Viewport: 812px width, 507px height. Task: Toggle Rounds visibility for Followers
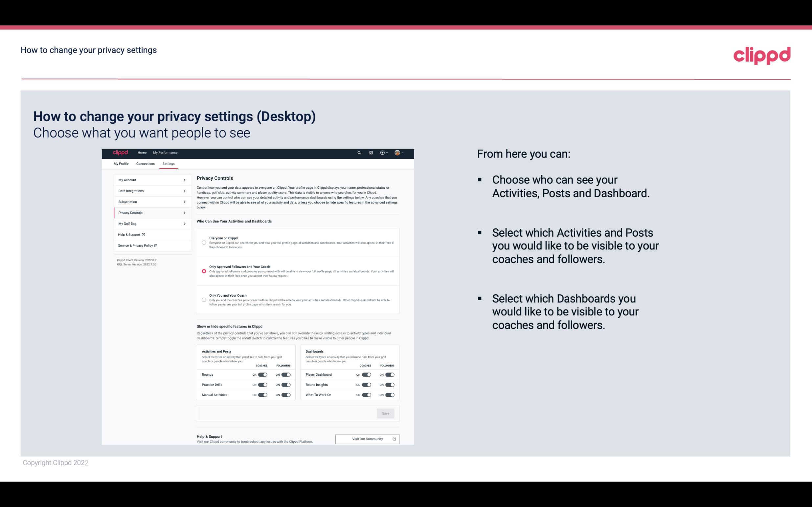(x=285, y=374)
